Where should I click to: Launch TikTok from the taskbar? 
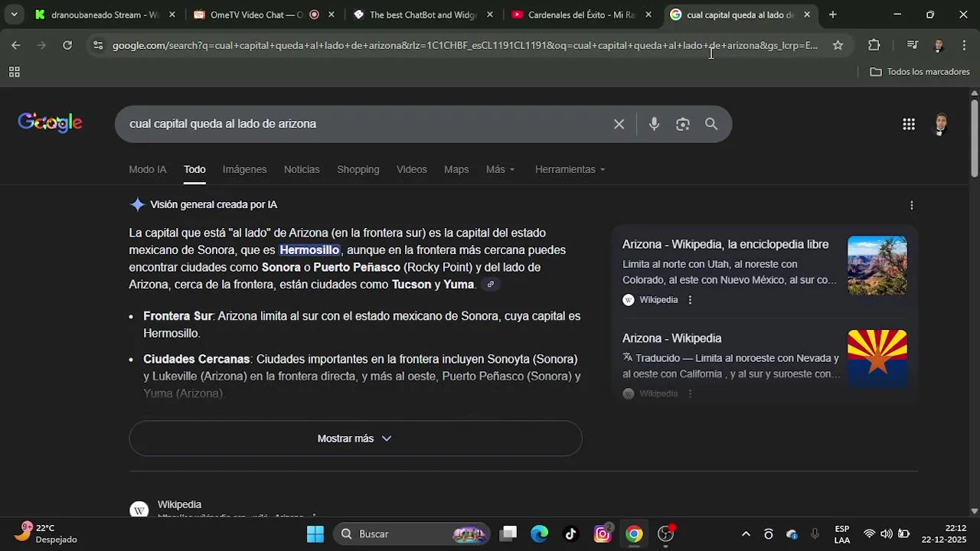point(571,533)
